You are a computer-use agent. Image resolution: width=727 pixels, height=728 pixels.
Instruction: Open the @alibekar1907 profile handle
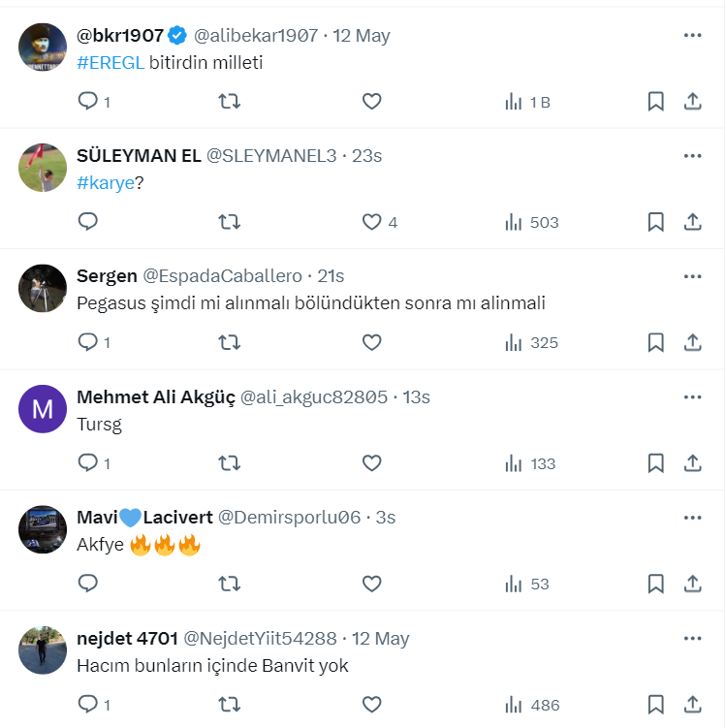tap(256, 36)
